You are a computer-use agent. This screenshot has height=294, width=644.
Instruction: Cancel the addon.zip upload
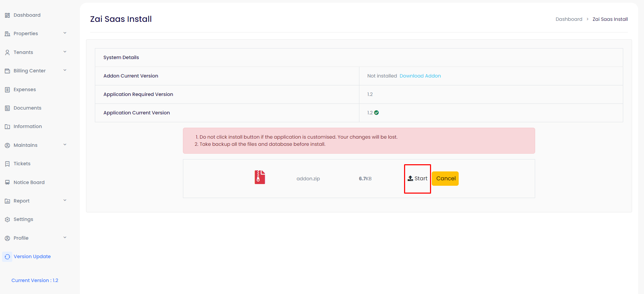[x=445, y=179]
